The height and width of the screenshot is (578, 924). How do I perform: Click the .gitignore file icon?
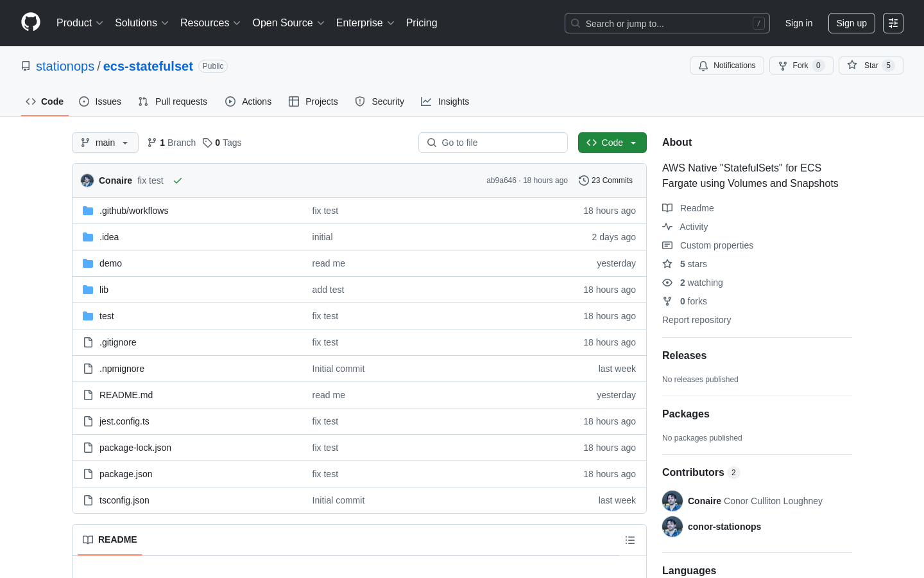88,342
